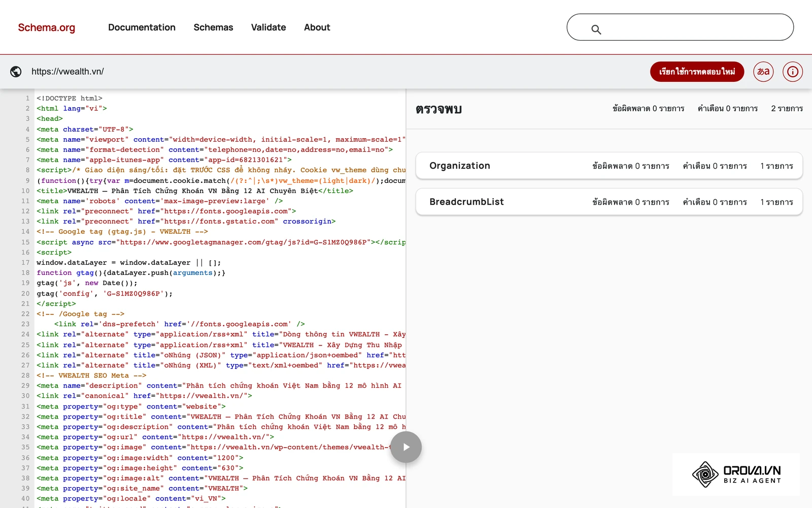Click code line 1 DOCTYPE html
The image size is (812, 508).
pyautogui.click(x=70, y=99)
